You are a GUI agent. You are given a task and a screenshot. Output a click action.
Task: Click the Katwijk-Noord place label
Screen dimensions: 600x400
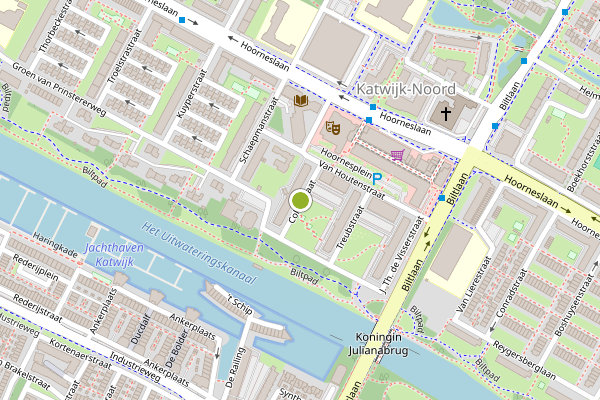[406, 89]
